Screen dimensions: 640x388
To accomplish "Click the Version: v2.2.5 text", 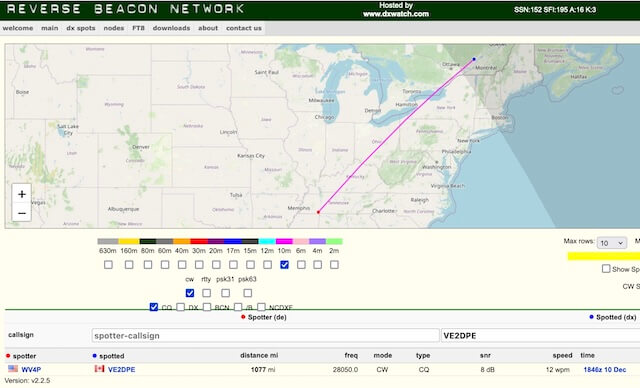I will [x=27, y=380].
